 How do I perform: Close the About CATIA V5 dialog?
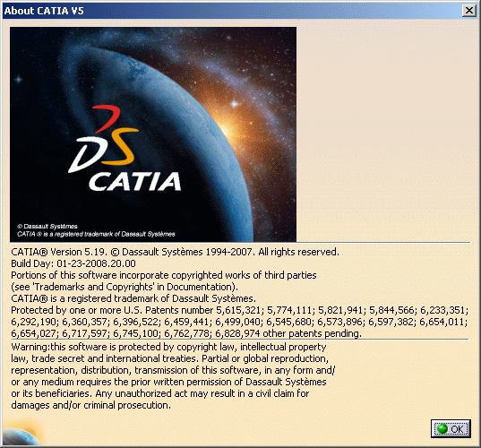(469, 11)
